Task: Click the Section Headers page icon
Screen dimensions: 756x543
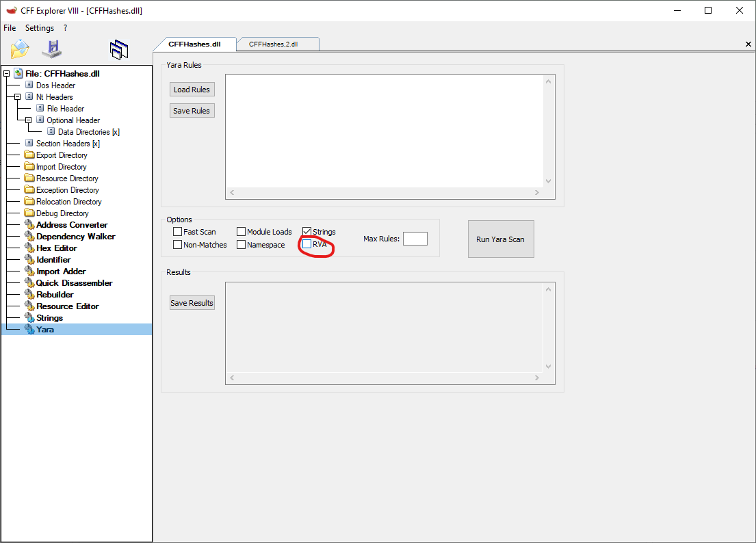Action: click(29, 143)
